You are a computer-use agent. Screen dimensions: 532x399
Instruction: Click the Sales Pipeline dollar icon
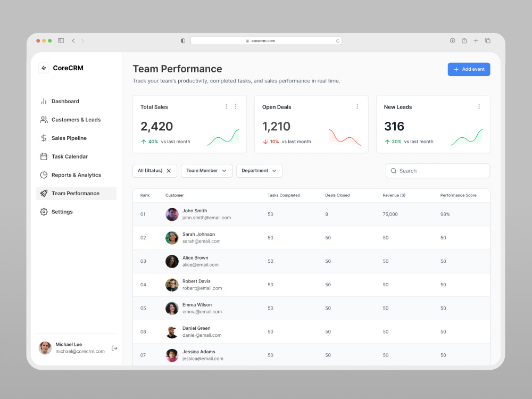[44, 138]
